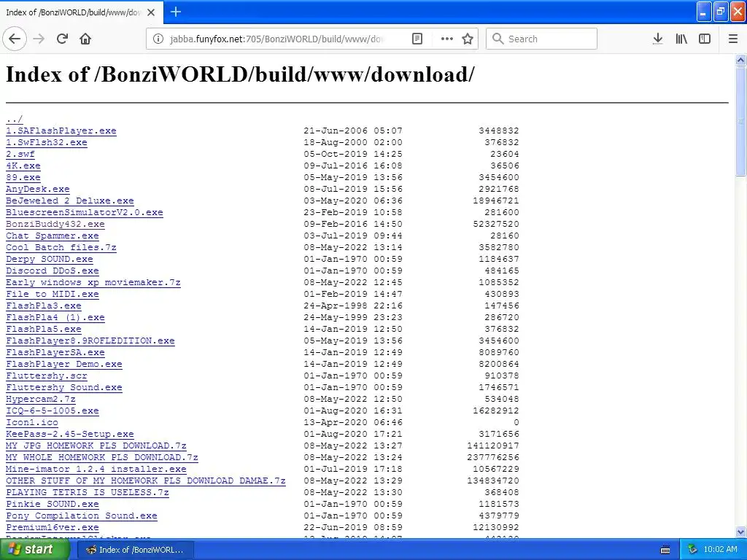Click FlashPla4 (1).exe link

(55, 317)
